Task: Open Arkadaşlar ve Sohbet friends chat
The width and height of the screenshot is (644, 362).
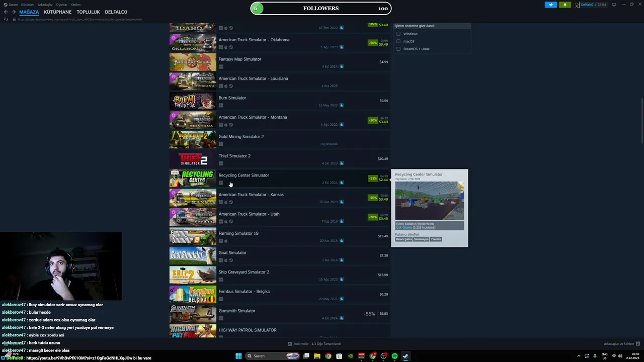Action: point(621,344)
